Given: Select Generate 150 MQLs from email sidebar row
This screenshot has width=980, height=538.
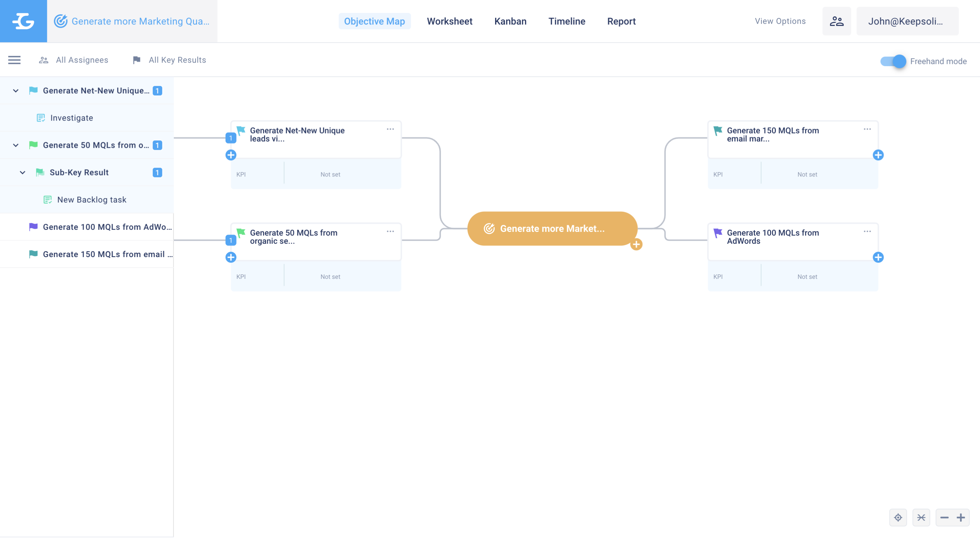Looking at the screenshot, I should 87,254.
